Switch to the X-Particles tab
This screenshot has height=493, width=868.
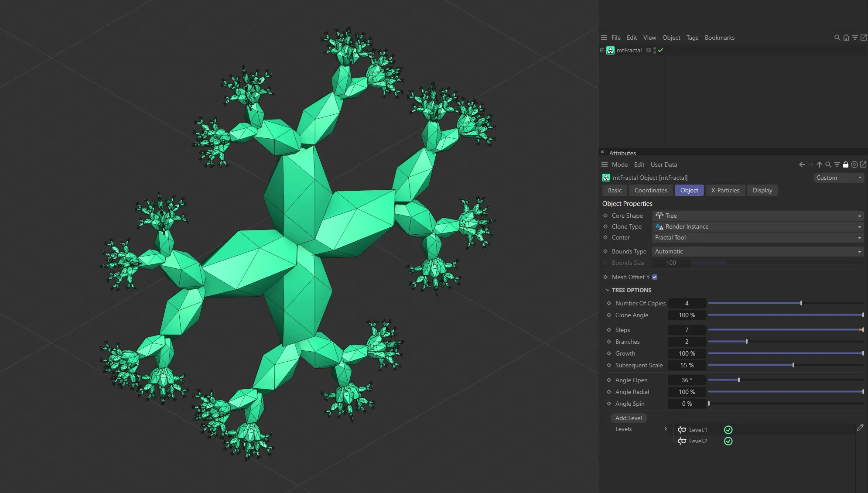pos(725,190)
